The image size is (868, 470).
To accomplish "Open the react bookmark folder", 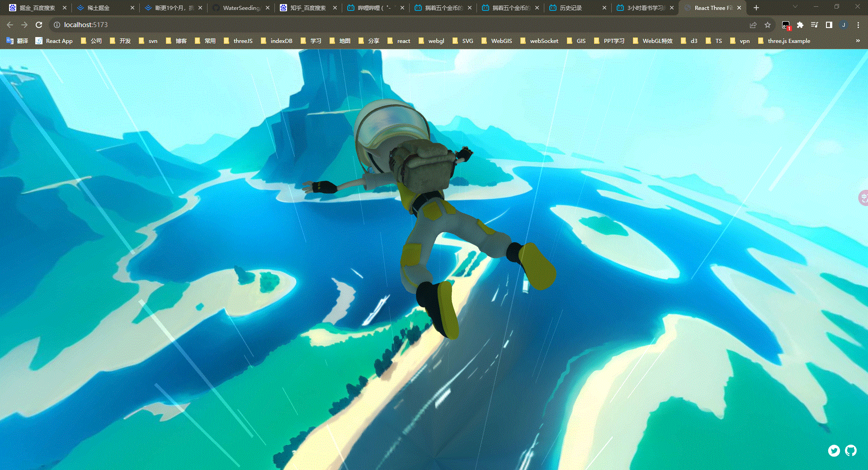I will click(399, 41).
